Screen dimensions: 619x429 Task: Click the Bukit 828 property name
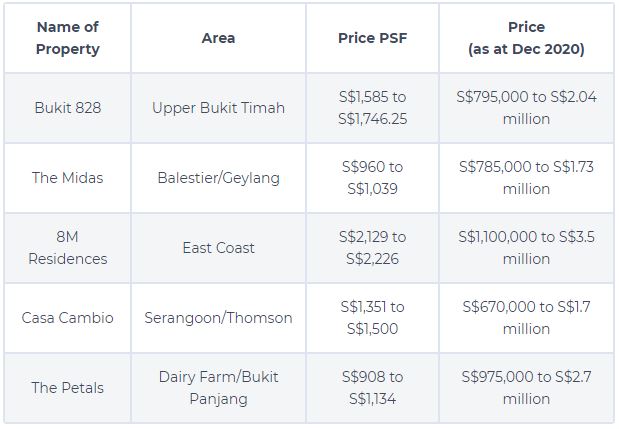coord(68,108)
